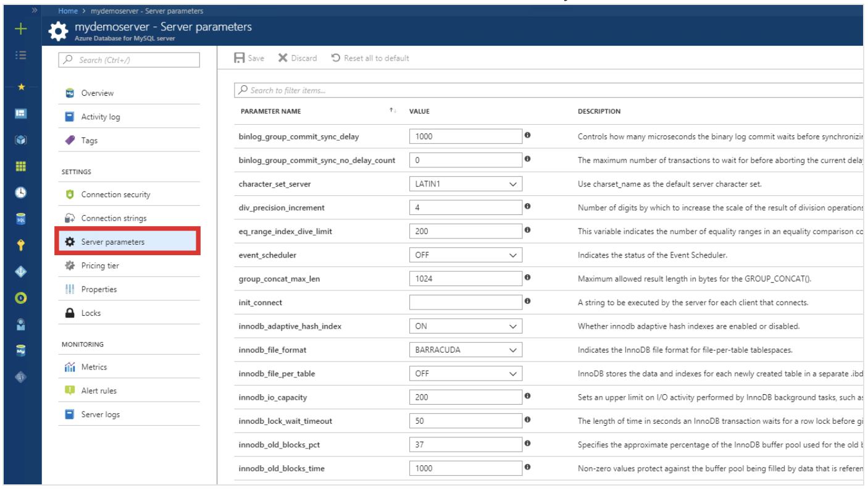Switch to the Overview section
868x493 pixels.
pyautogui.click(x=97, y=93)
